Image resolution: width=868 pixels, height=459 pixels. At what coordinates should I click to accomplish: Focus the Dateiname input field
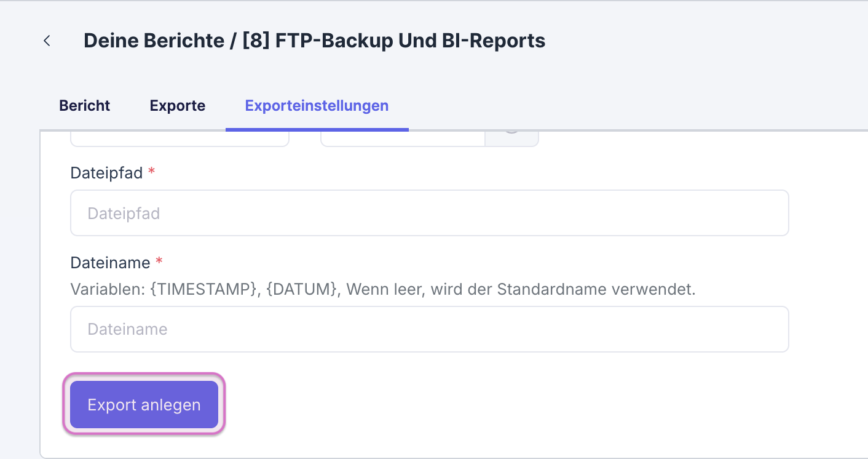point(429,329)
